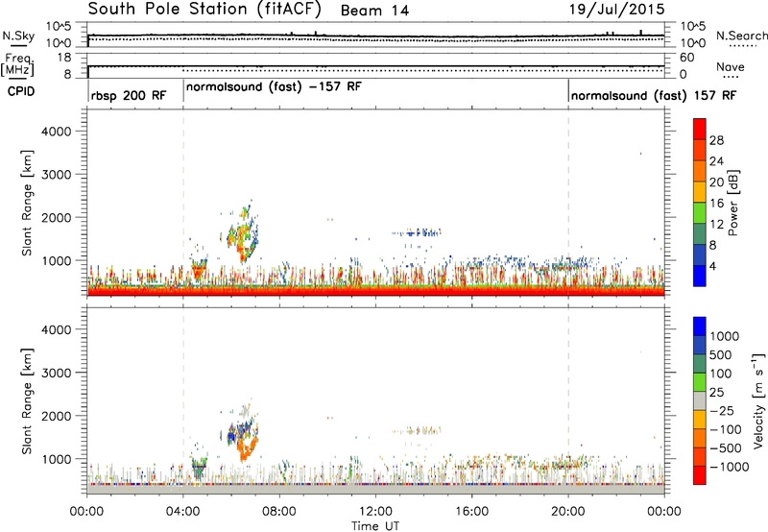Click the '4' label on power colorbar
The width and height of the screenshot is (768, 532).
pos(713,266)
